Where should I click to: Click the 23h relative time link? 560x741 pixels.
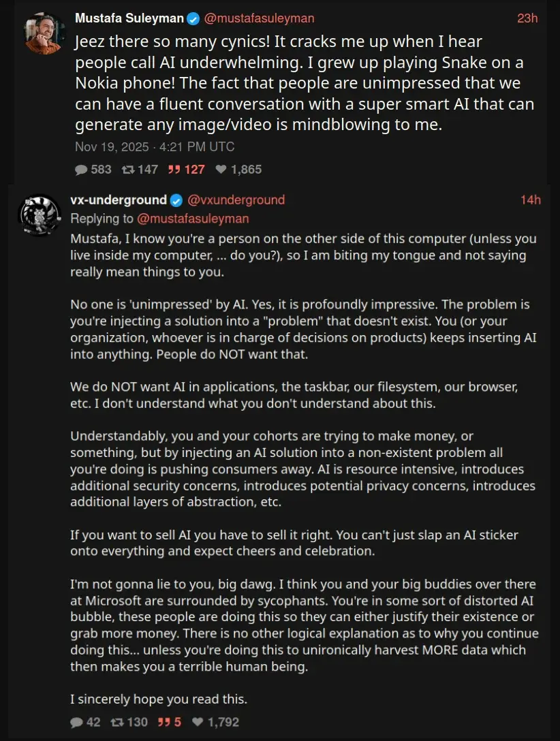(527, 18)
